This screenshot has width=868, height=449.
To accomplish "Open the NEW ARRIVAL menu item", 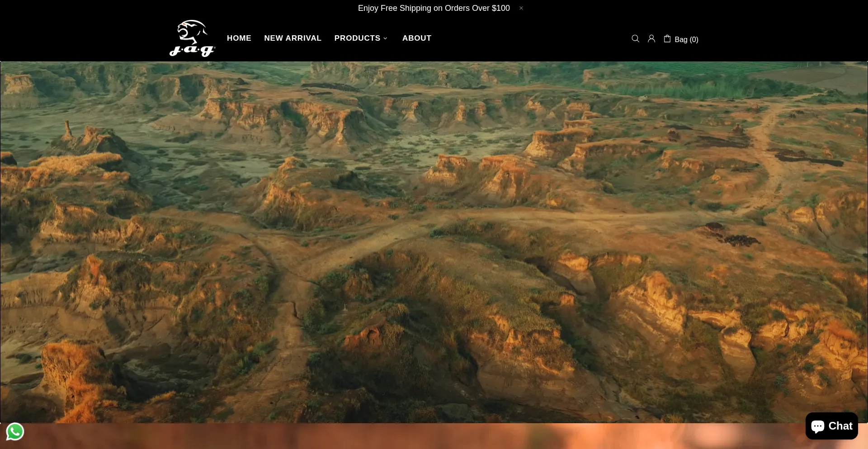I will coord(292,38).
